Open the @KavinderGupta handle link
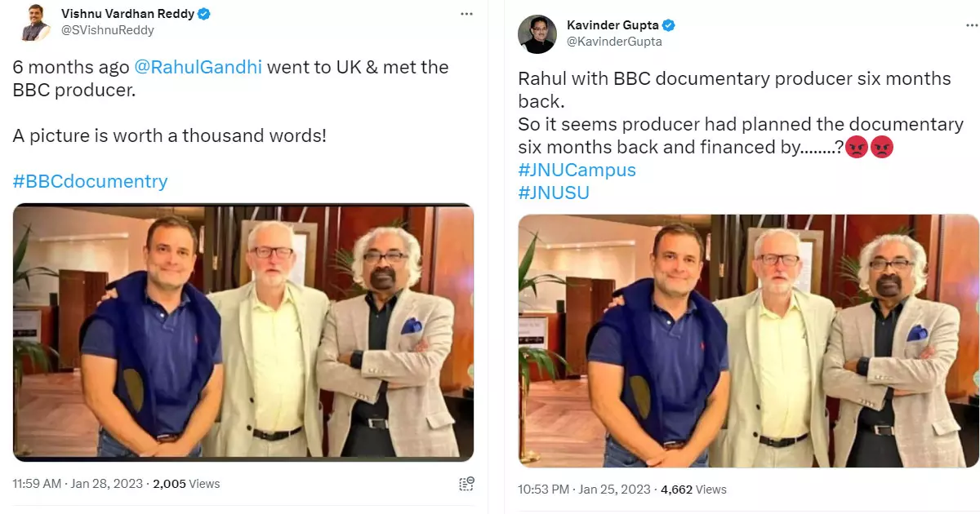980x514 pixels. click(x=614, y=42)
